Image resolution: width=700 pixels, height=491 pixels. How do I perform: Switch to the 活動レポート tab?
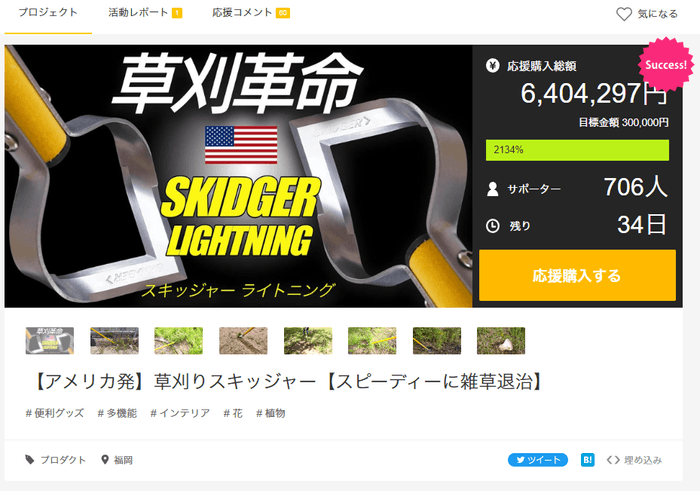pos(145,12)
